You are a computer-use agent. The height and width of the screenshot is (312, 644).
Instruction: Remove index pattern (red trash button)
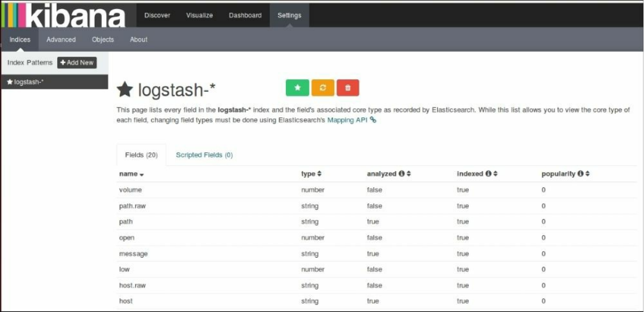(348, 88)
